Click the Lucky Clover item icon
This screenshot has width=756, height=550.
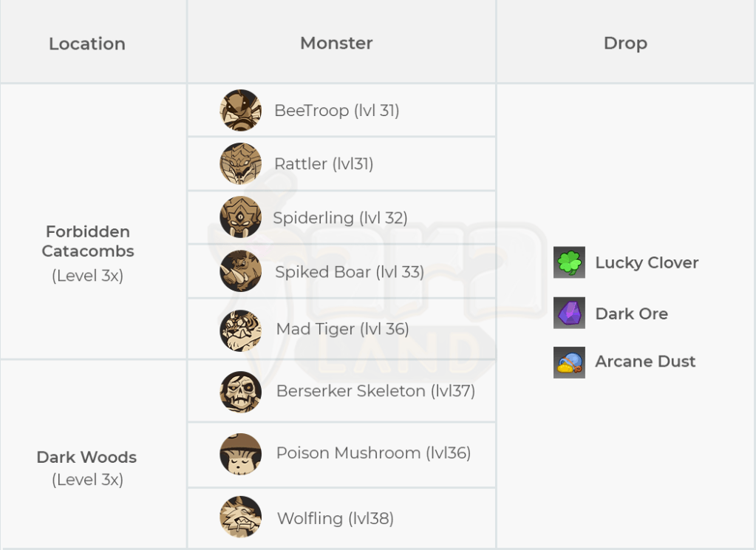point(569,262)
